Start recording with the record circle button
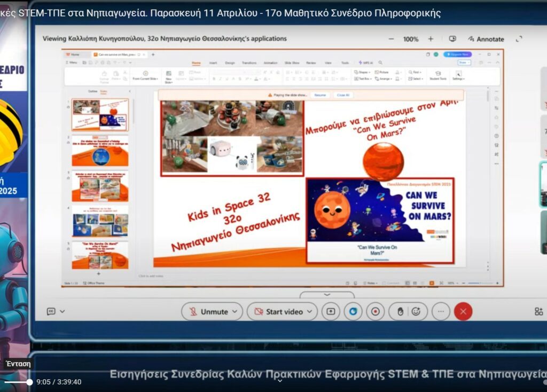Screen dimensions: 547x392 pos(376,311)
